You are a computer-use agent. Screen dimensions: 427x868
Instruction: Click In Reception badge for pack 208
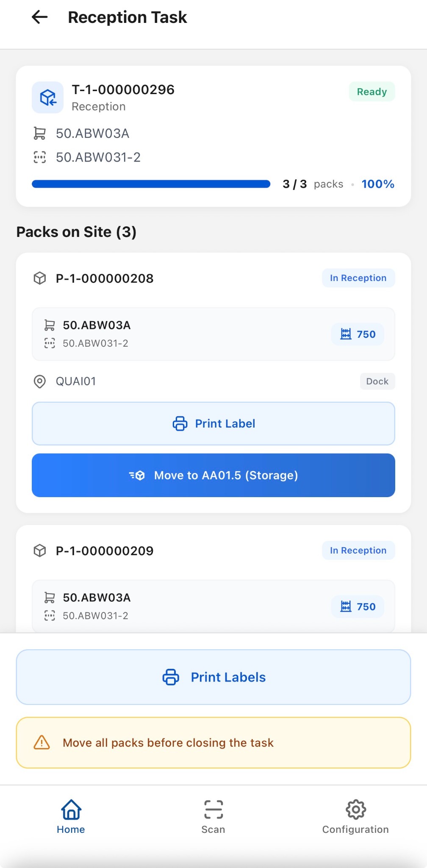tap(358, 278)
